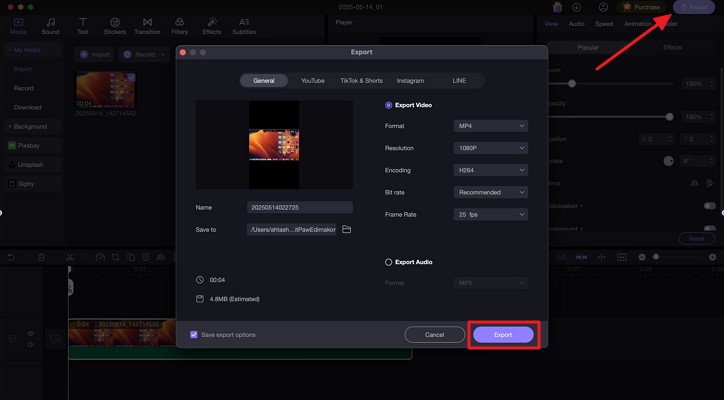Adjust the timeline zoom slider handle
The width and height of the screenshot is (724, 400).
(655, 257)
